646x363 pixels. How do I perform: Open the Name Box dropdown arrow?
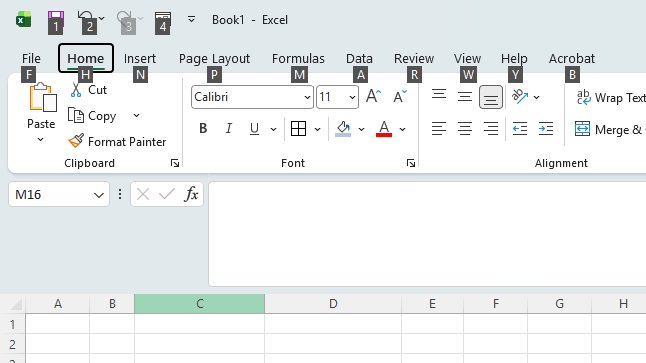tap(99, 194)
